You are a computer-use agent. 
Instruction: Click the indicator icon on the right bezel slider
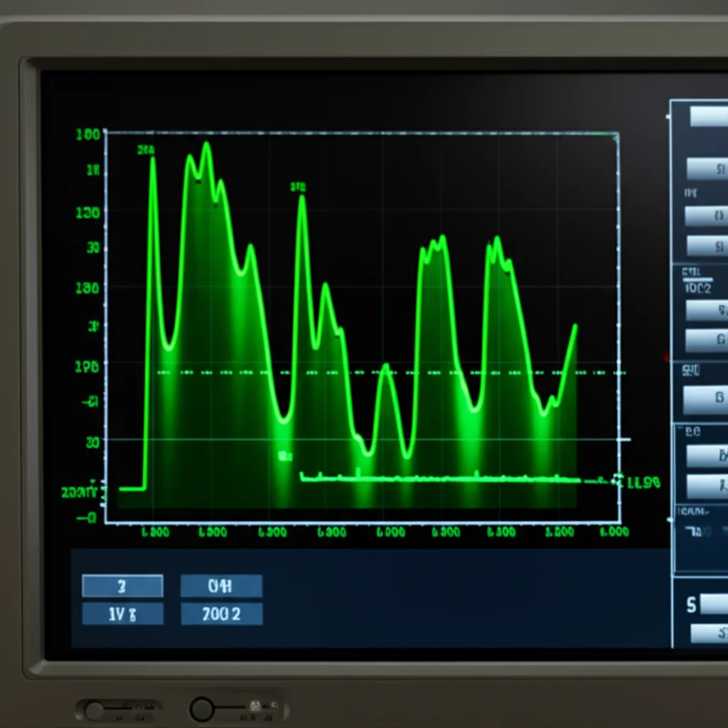click(254, 707)
